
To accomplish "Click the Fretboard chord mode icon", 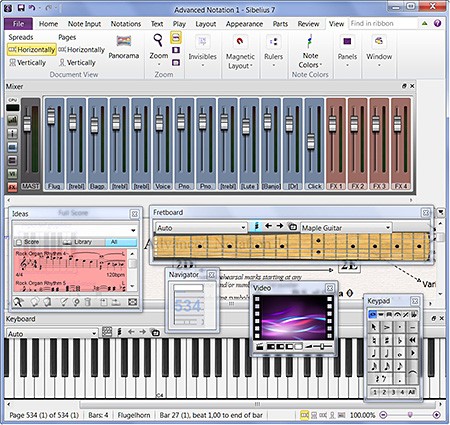I will [x=256, y=227].
